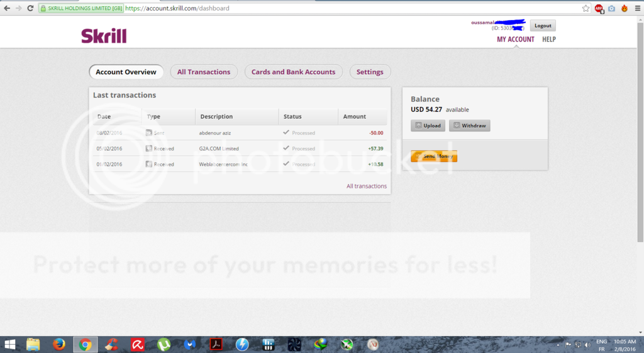The width and height of the screenshot is (644, 353).
Task: Click the page vertical scrollbar
Action: (640, 131)
